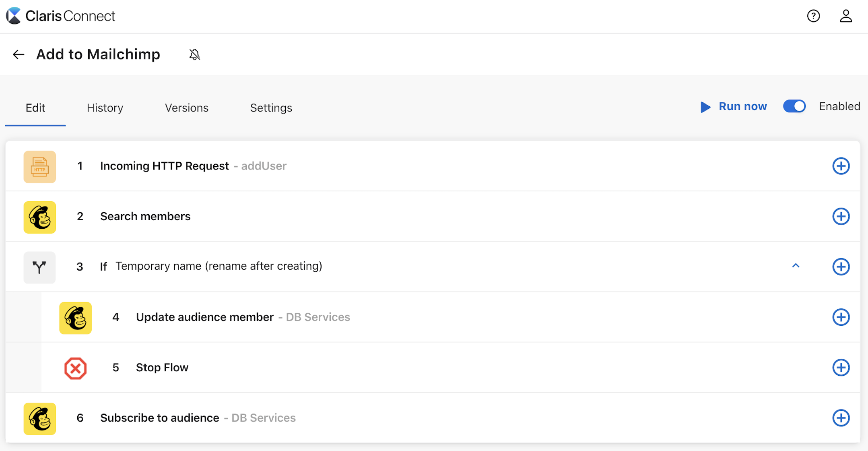
Task: Click the Mailchimp icon for Search members
Action: point(39,217)
